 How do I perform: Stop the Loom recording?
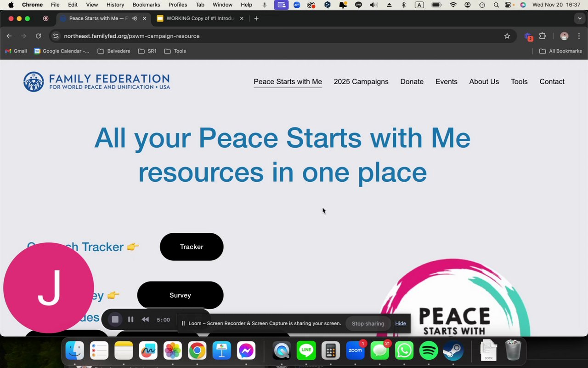pyautogui.click(x=115, y=319)
